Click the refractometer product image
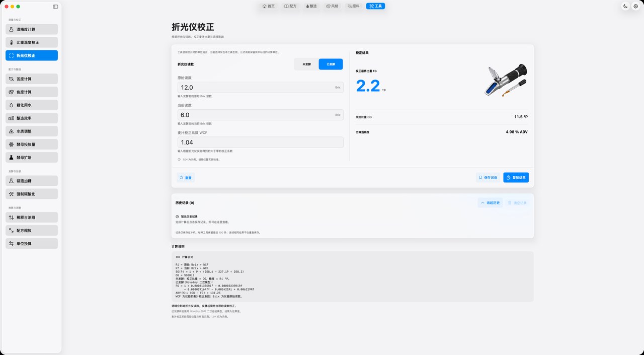 click(506, 80)
